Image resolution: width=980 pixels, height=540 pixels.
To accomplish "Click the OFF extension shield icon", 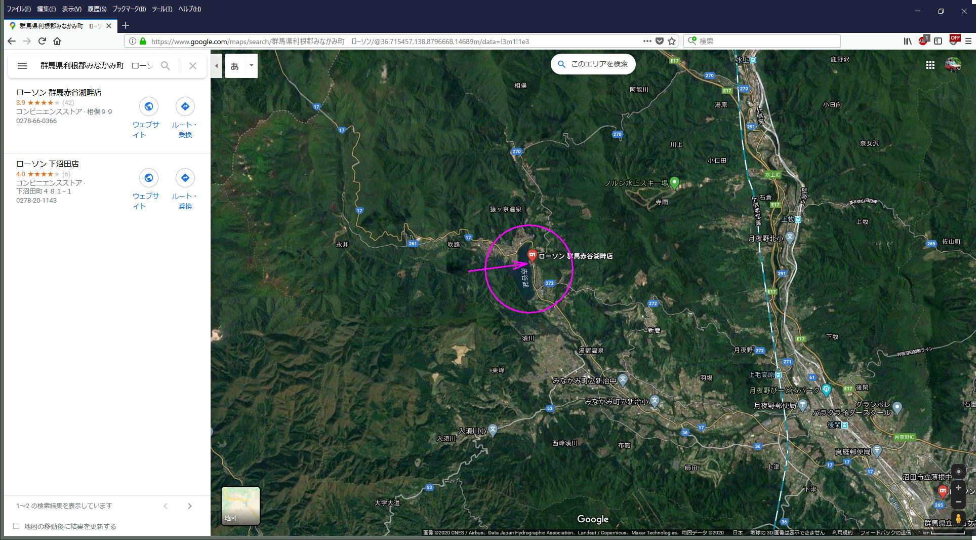I will point(954,40).
